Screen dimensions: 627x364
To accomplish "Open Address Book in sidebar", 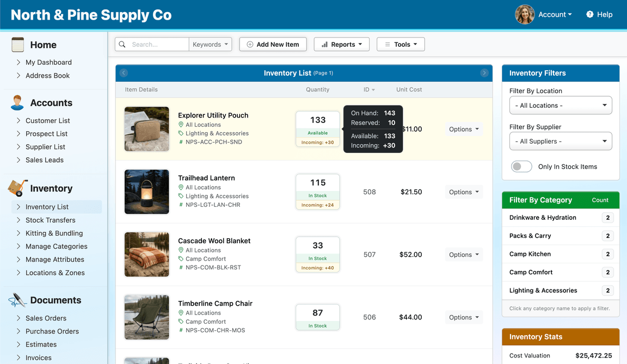I will 47,76.
